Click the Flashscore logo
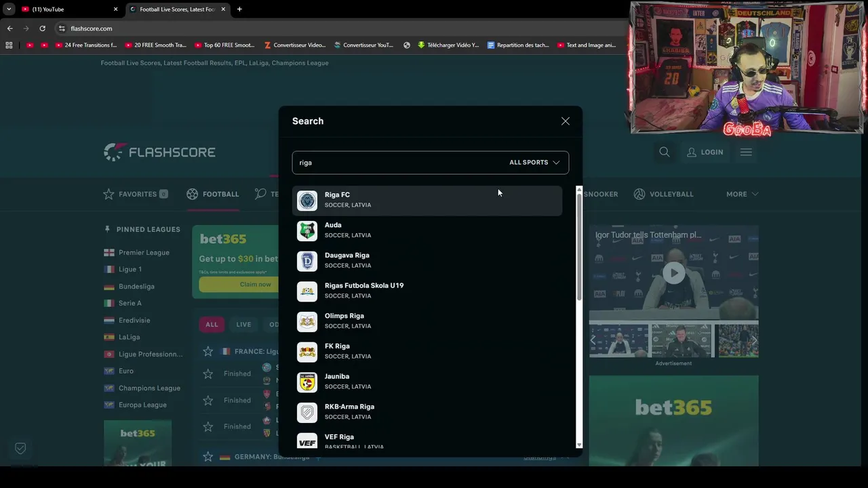868x488 pixels. click(x=159, y=152)
